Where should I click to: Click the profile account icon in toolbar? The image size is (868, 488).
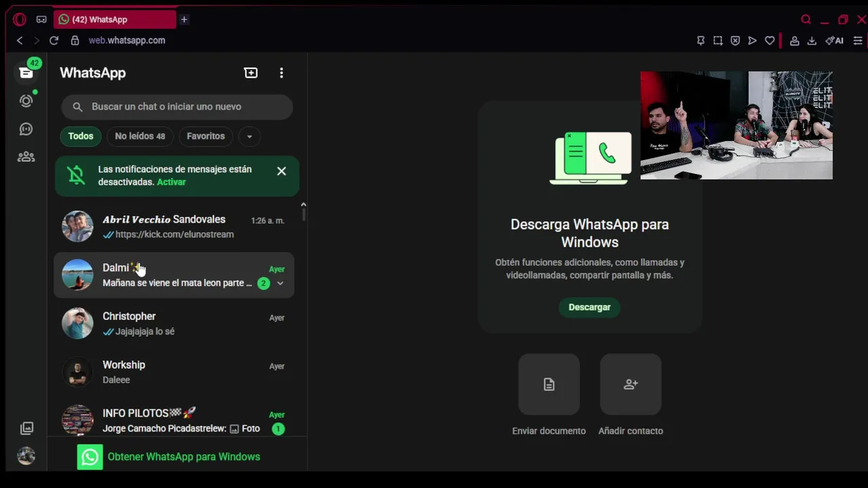[x=795, y=41]
